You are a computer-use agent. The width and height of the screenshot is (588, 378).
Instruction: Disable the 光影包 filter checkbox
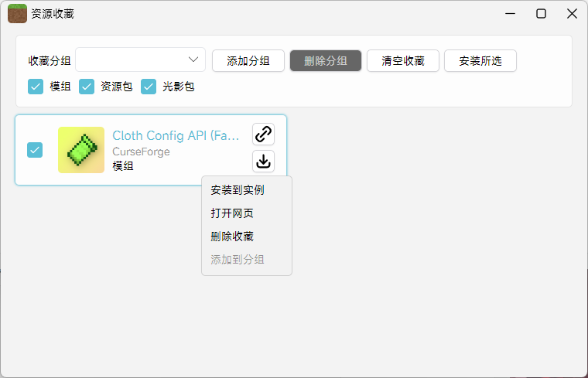coord(149,87)
